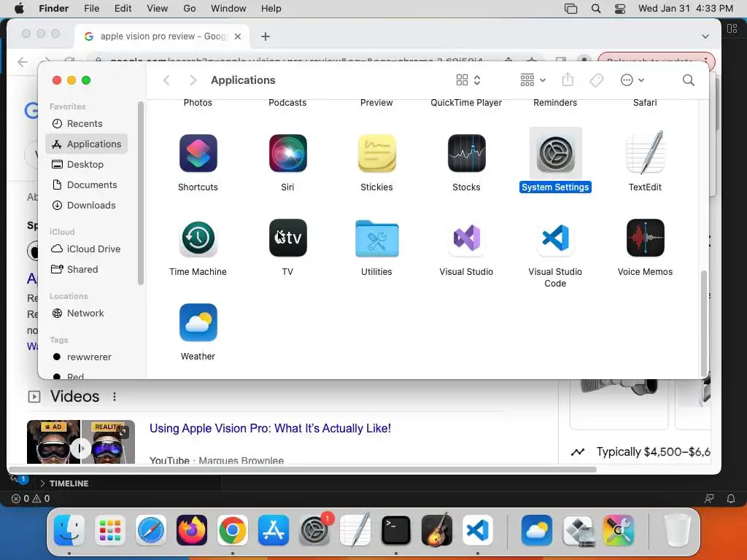Select Recents in Finder sidebar
The width and height of the screenshot is (747, 560).
click(x=86, y=123)
